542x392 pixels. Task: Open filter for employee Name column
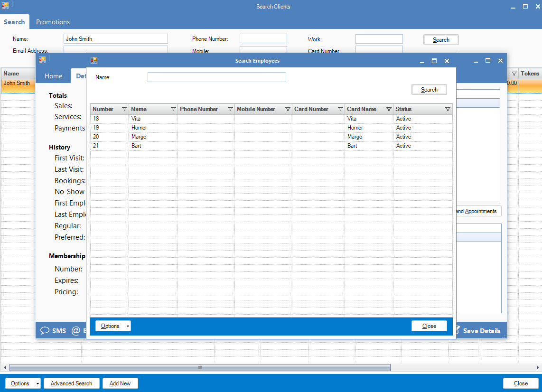(x=173, y=109)
